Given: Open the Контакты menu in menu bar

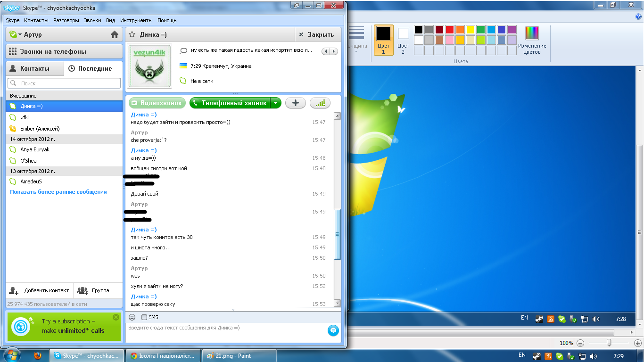Looking at the screenshot, I should tap(36, 20).
